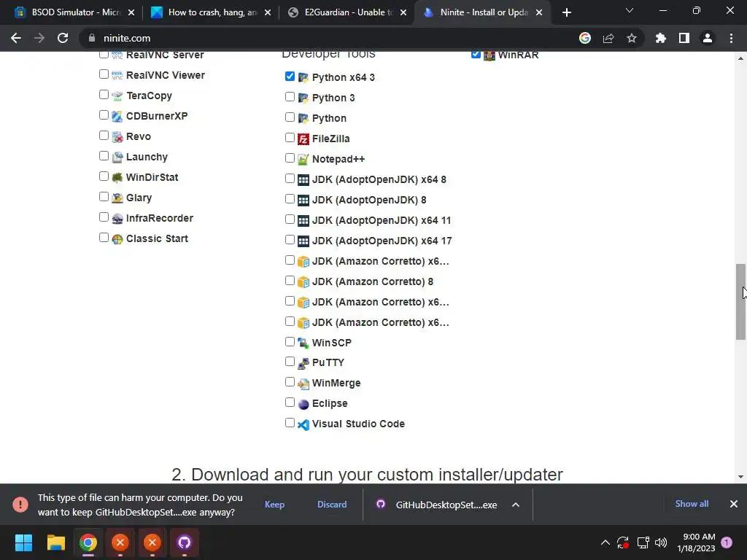Click the site padlock icon
Image resolution: width=747 pixels, height=560 pixels.
pos(91,38)
